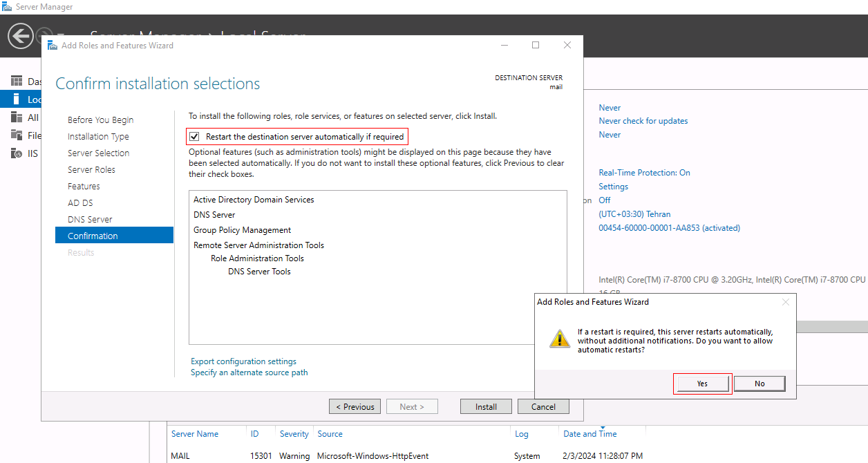Image resolution: width=868 pixels, height=463 pixels.
Task: Close the restart confirmation dialog
Action: (x=785, y=302)
